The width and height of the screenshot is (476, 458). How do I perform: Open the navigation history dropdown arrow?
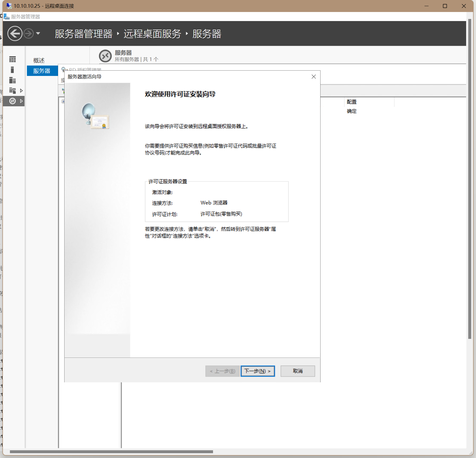[38, 34]
